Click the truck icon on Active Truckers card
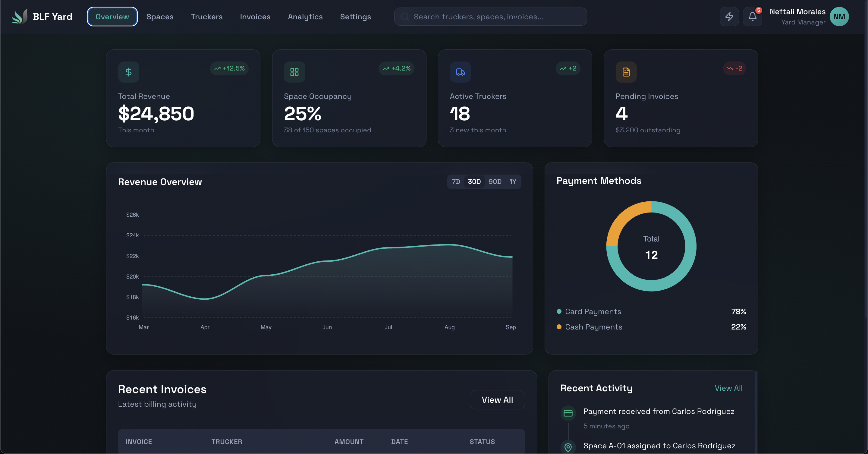Viewport: 868px width, 454px height. click(x=460, y=71)
